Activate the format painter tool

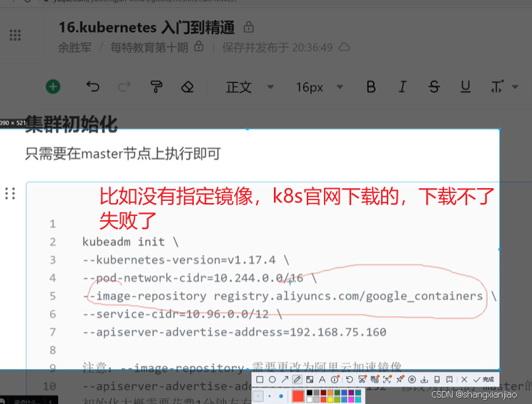[156, 87]
